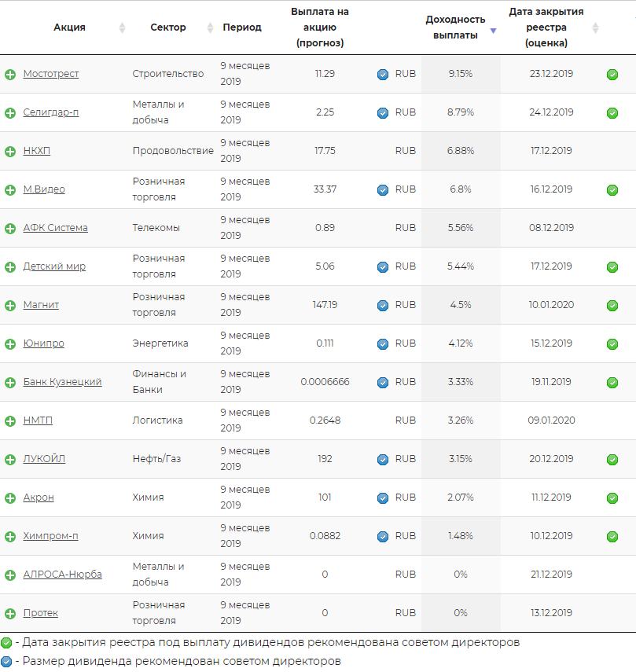
Task: Click the Период column header
Action: coord(242,28)
